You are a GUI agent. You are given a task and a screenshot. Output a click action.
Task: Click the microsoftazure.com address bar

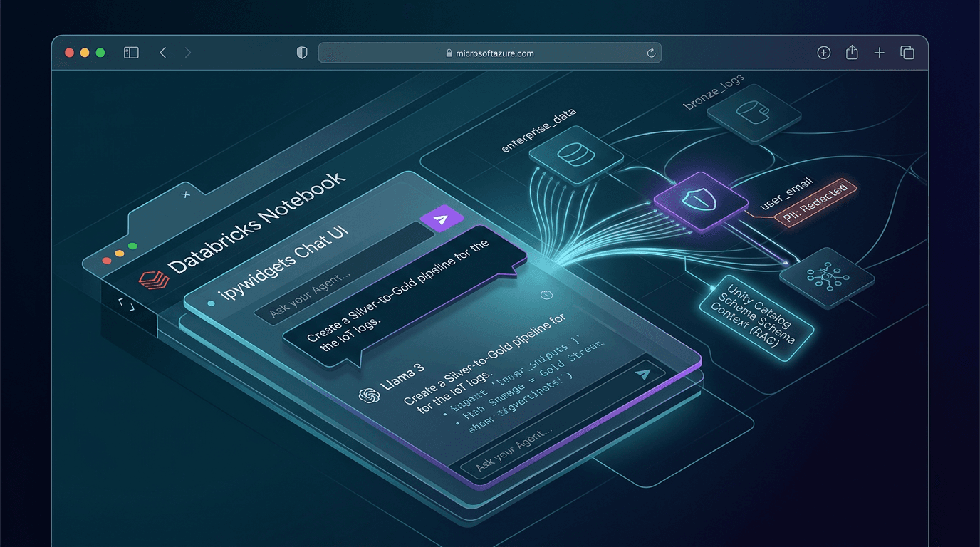tap(490, 53)
